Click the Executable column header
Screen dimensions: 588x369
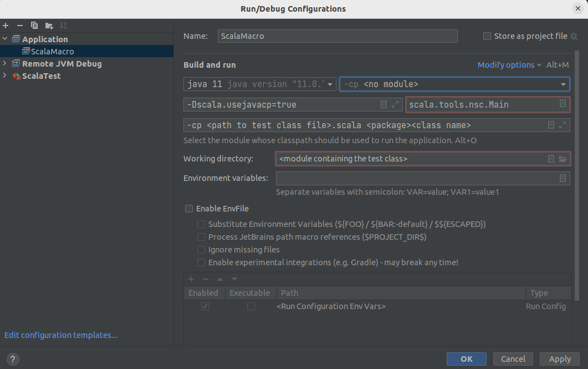(x=250, y=293)
